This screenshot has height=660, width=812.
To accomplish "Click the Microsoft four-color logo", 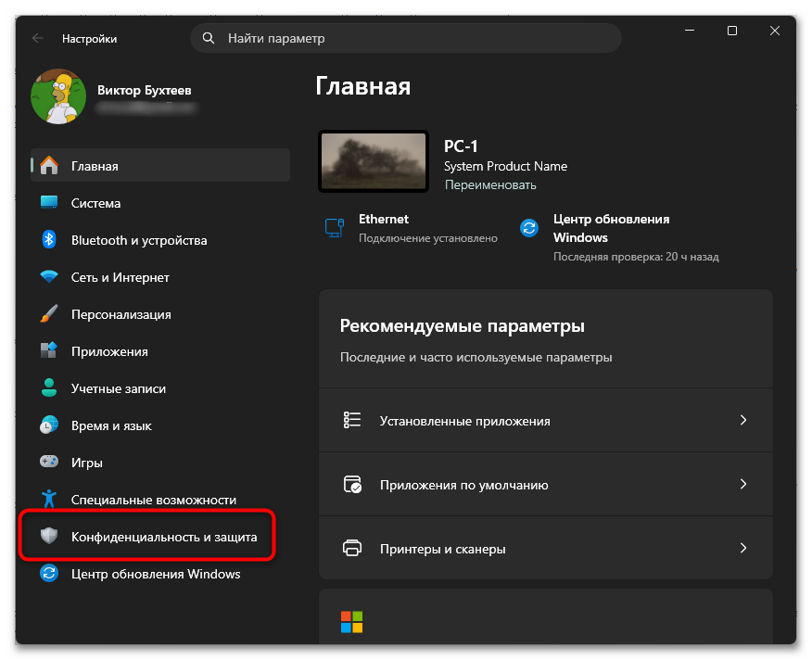I will [352, 622].
